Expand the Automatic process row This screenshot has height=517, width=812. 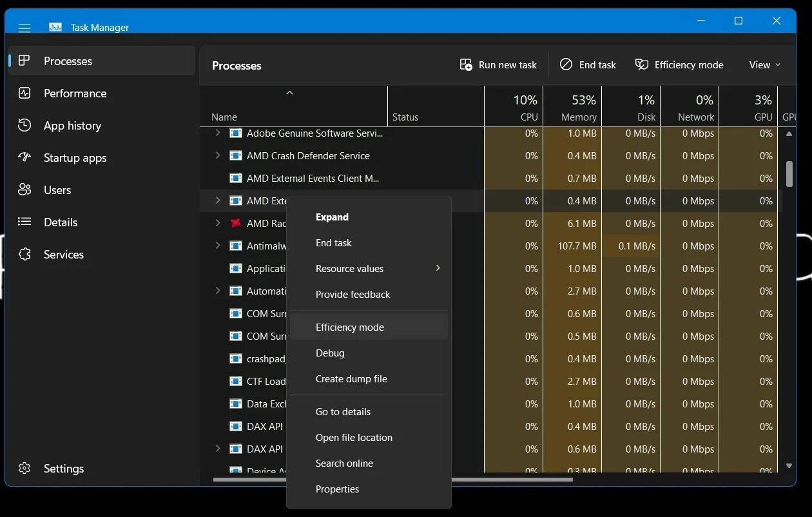pyautogui.click(x=217, y=291)
